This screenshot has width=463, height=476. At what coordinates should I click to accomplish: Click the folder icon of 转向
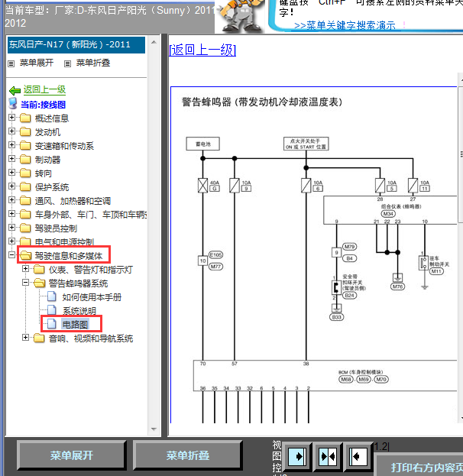[x=25, y=173]
